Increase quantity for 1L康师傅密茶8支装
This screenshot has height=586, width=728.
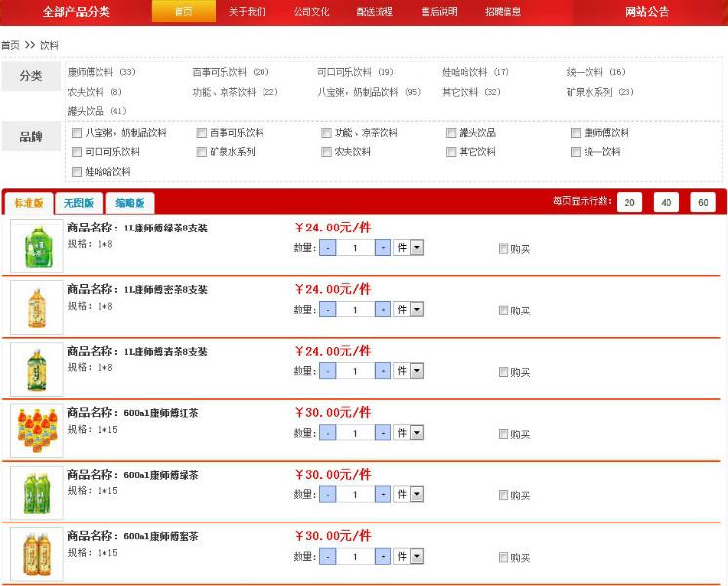383,310
